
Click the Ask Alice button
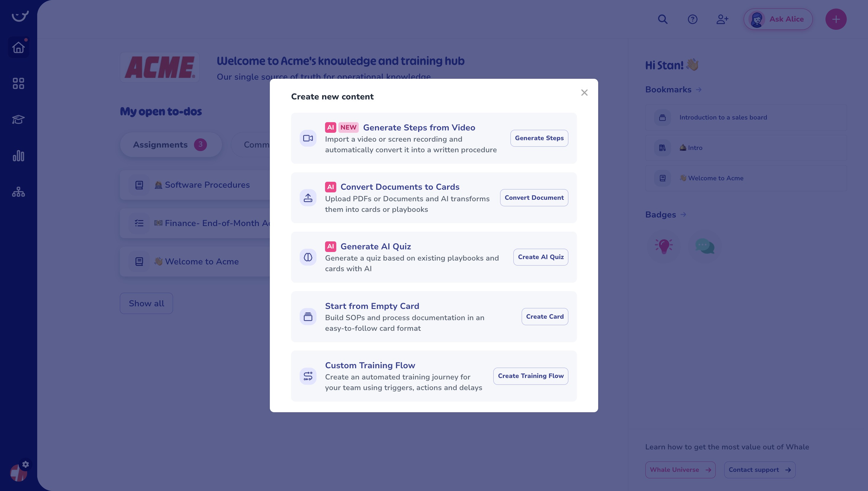tap(778, 19)
